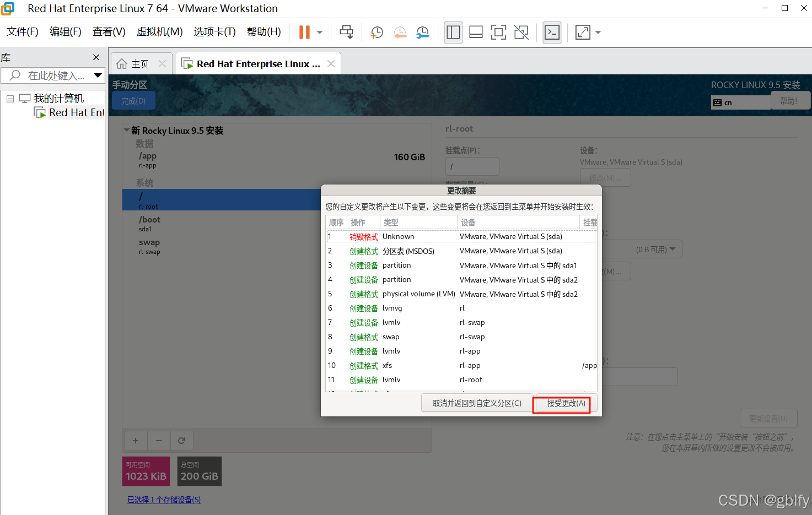The width and height of the screenshot is (812, 515).
Task: Click the 操作 column header
Action: pos(363,223)
